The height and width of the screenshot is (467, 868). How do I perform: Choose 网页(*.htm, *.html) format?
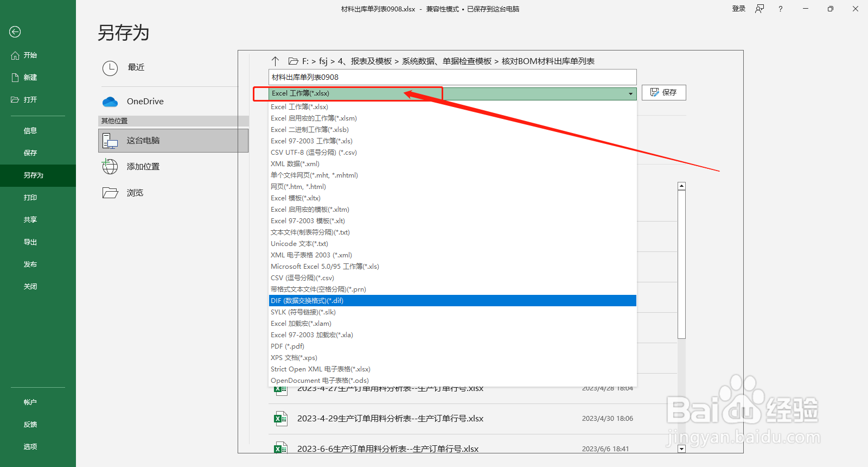452,187
